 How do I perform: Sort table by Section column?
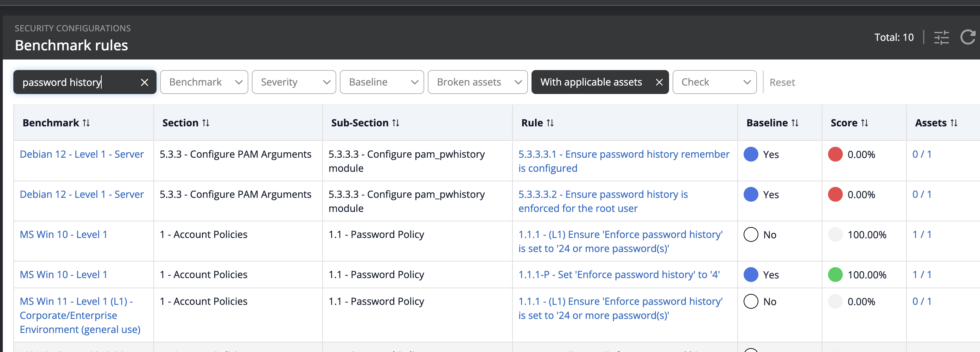(205, 123)
